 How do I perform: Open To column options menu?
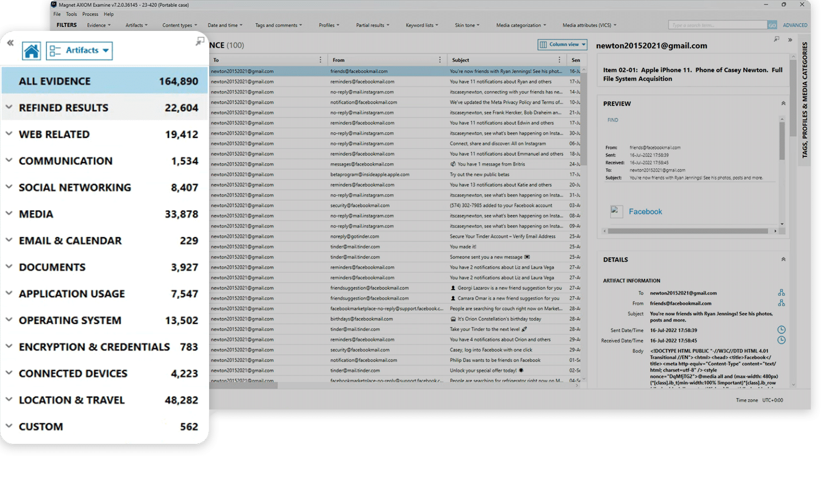tap(320, 60)
